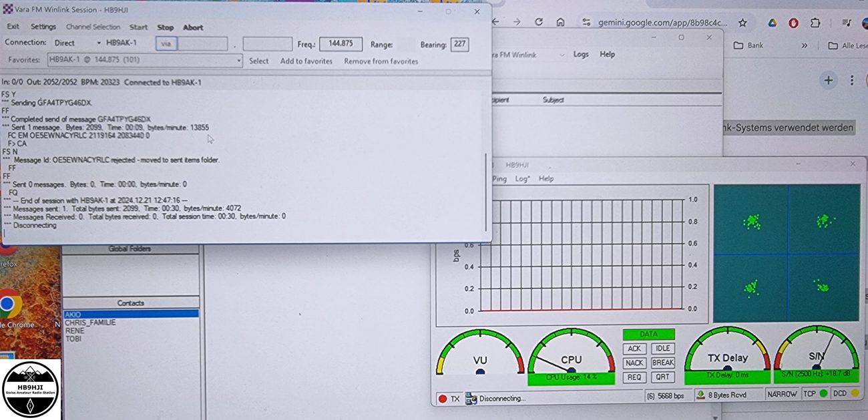This screenshot has width=868, height=420.
Task: Open the Settings menu in session window
Action: pyautogui.click(x=43, y=27)
